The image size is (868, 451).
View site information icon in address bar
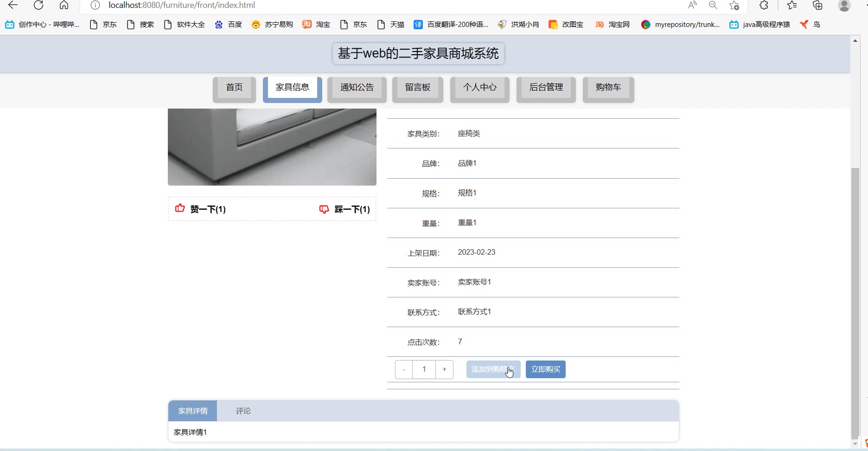coord(95,5)
